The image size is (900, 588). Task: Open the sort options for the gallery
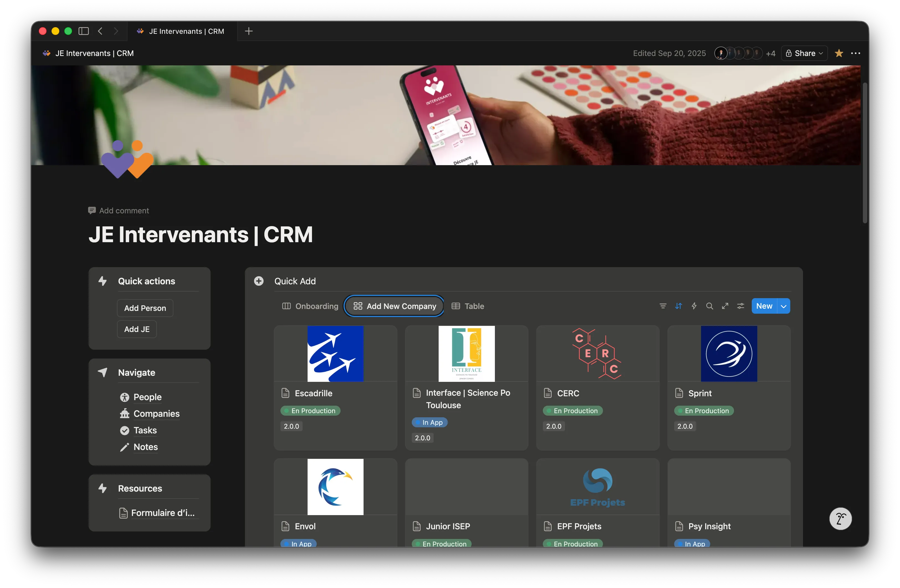678,306
